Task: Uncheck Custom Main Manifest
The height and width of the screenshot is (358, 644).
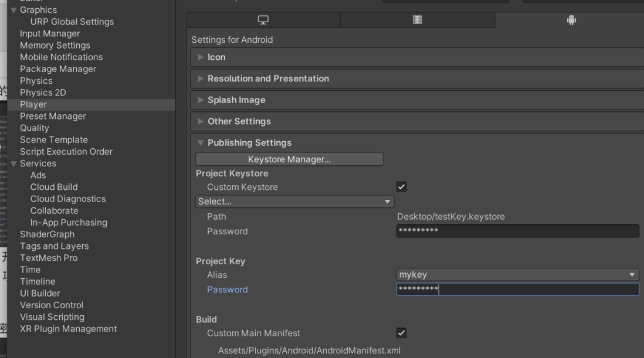Action: click(401, 332)
